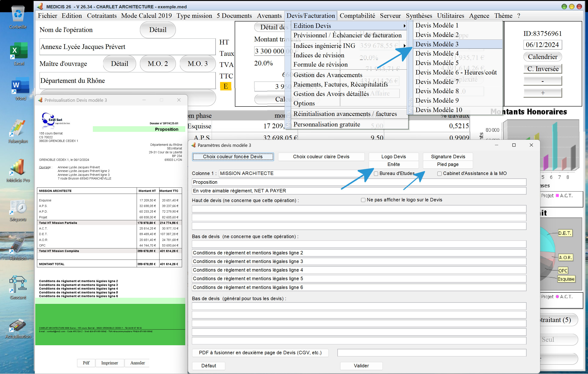
Task: Click the Valider button
Action: tap(361, 366)
